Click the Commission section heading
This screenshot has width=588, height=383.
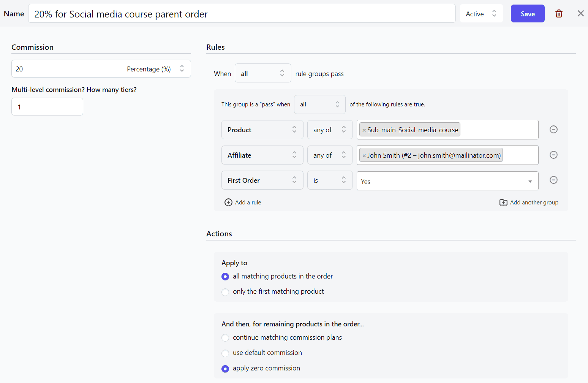tap(32, 47)
